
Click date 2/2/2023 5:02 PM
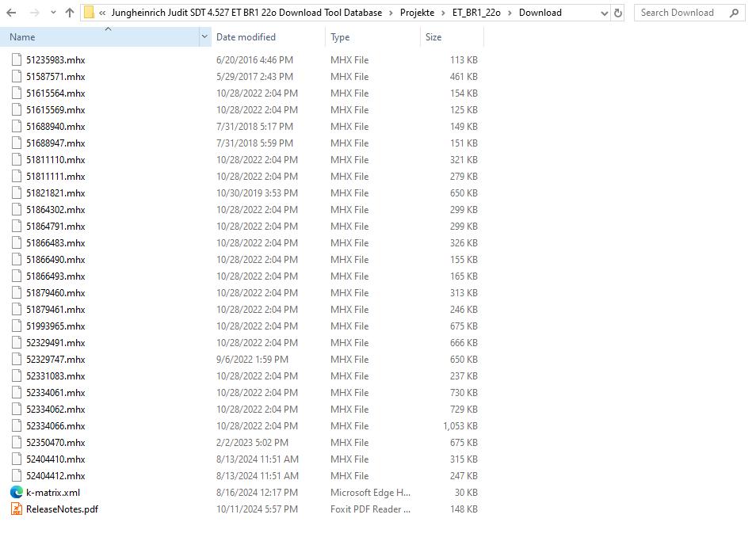[252, 442]
